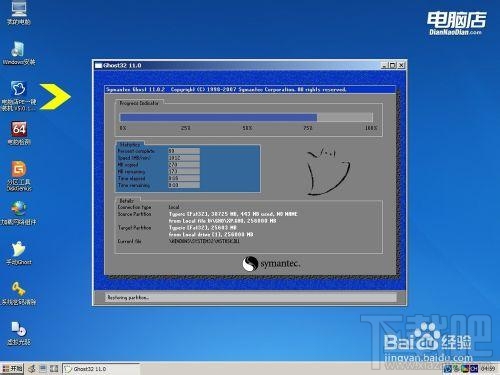Select the Windows install desktop icon
The height and width of the screenshot is (375, 500).
(19, 53)
